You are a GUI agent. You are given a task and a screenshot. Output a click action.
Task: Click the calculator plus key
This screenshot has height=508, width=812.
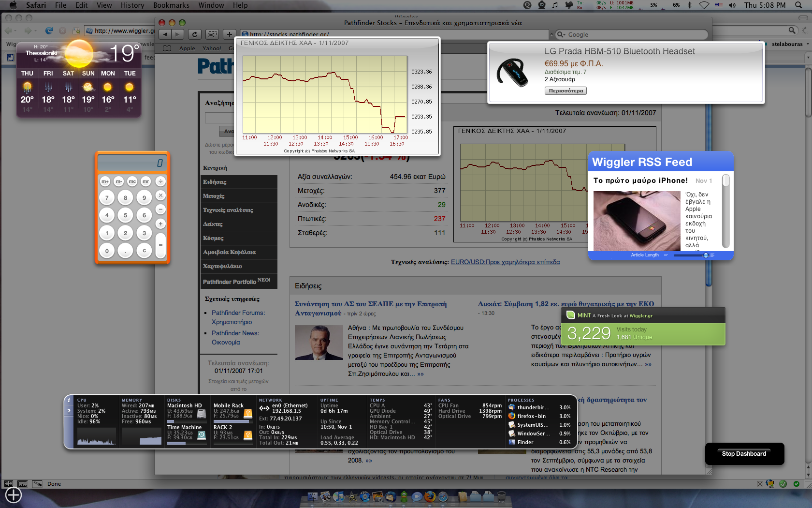coord(160,224)
